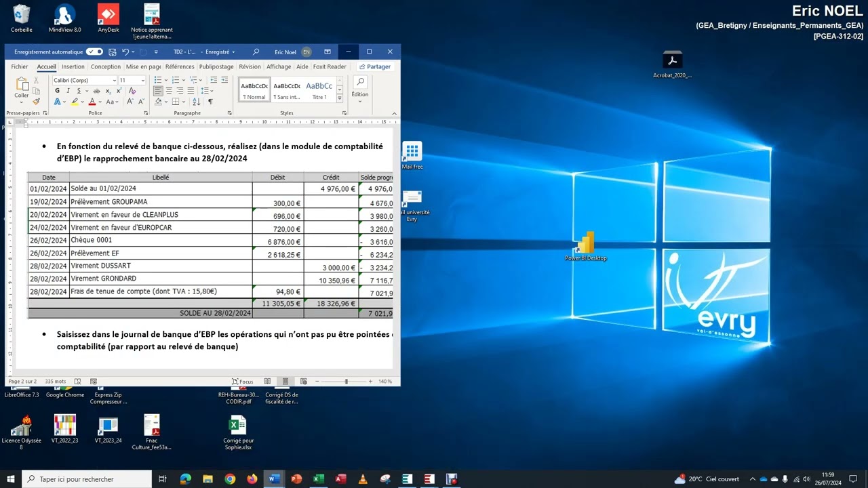Click the decrease indent icon
868x488 pixels.
pos(213,80)
